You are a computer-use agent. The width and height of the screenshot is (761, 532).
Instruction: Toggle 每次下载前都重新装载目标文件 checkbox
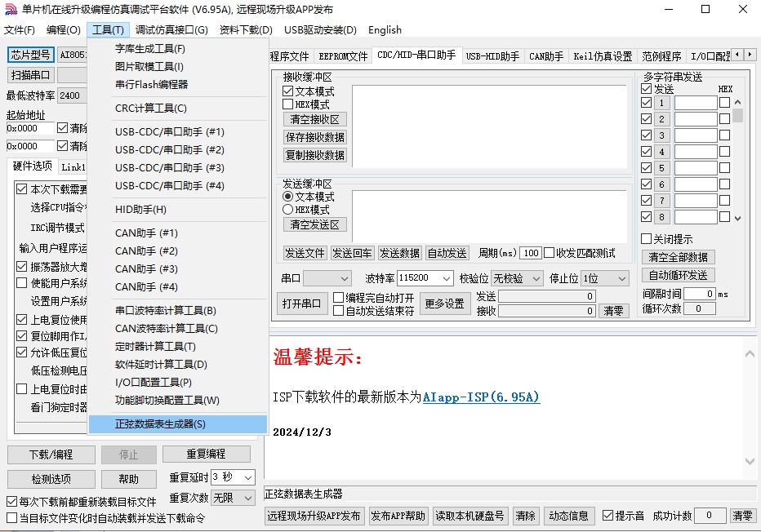[x=11, y=502]
